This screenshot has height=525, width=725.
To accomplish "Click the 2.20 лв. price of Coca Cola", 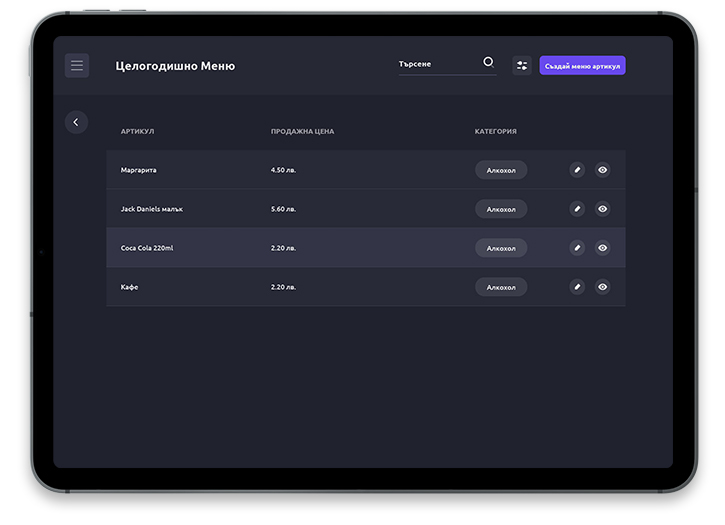I will [x=283, y=248].
